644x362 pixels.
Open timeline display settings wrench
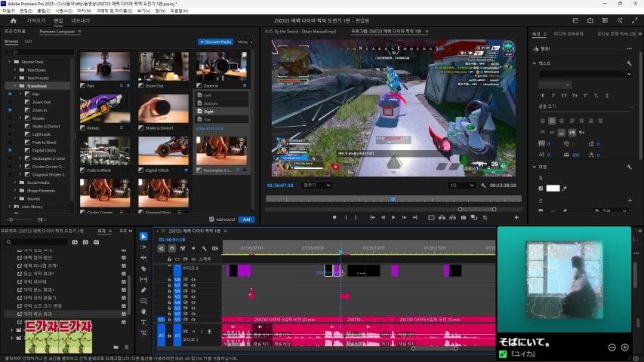(204, 248)
